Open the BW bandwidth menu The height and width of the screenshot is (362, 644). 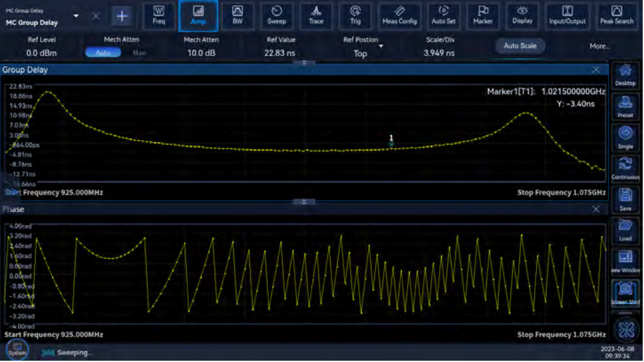tap(238, 15)
